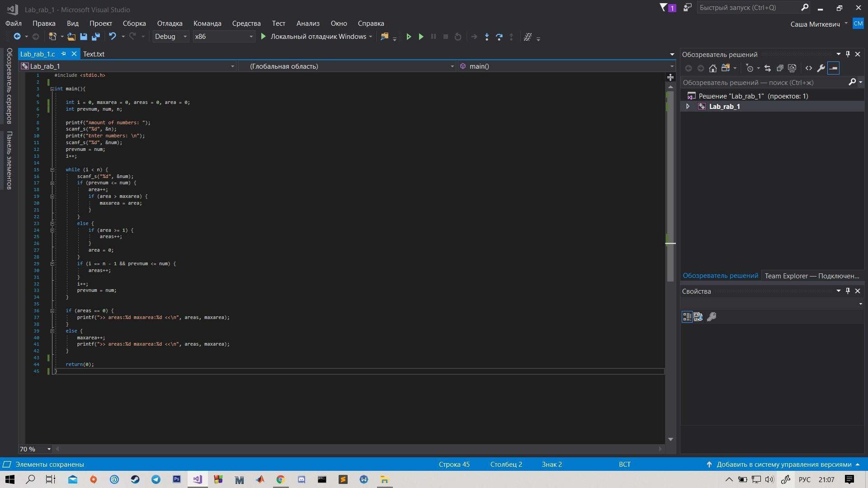Open the Отладка menu
Screen dimensions: 868x488
170,23
